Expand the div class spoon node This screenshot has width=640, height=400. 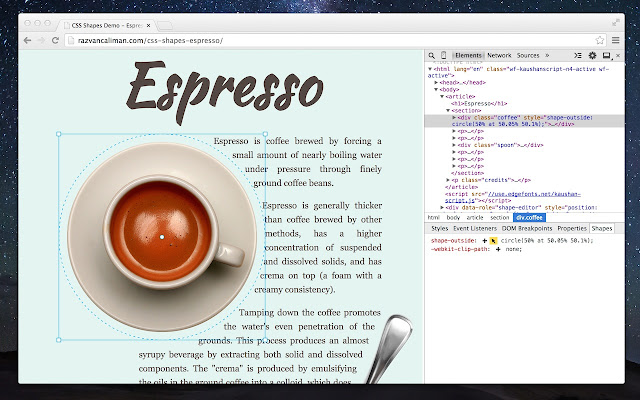(454, 145)
